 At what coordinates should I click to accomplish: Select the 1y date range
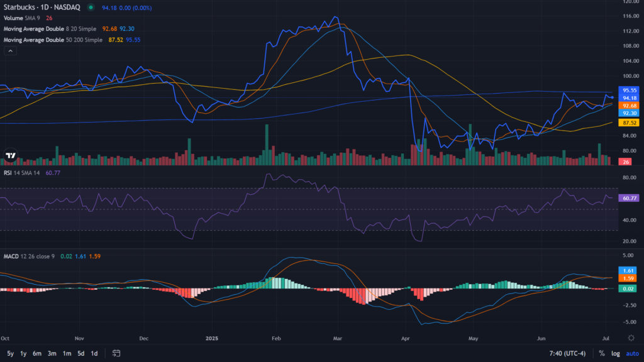pyautogui.click(x=23, y=353)
